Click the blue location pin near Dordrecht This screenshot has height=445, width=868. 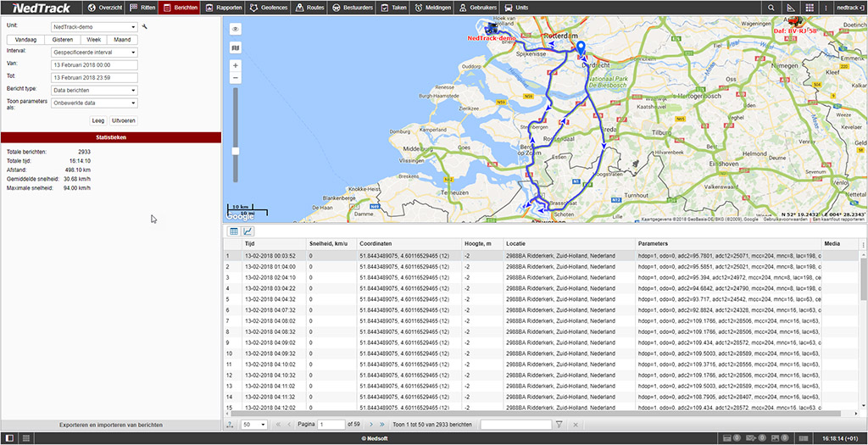coord(580,47)
